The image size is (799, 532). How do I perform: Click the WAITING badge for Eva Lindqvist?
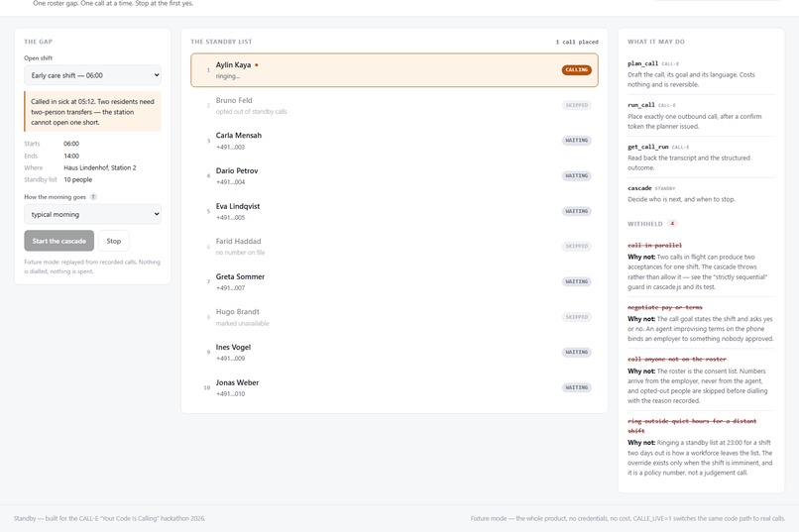coord(577,211)
